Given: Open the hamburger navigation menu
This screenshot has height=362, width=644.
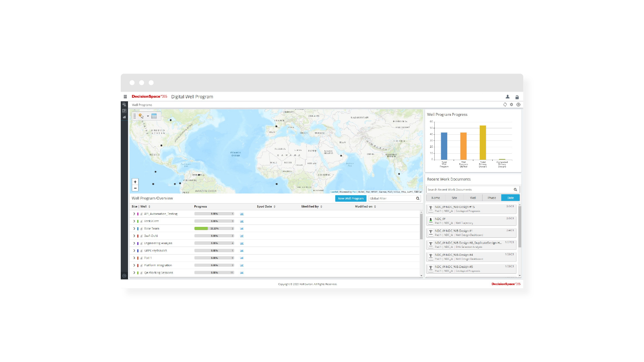Looking at the screenshot, I should click(125, 97).
